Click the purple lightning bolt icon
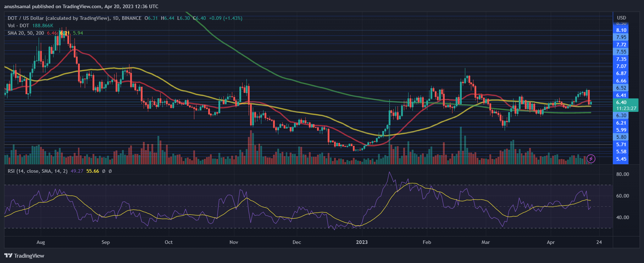 591,159
